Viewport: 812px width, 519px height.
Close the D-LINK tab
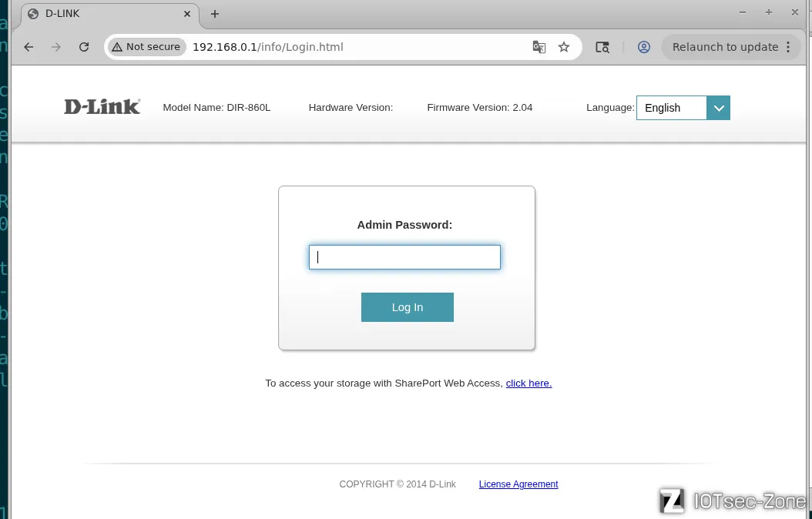tap(187, 14)
